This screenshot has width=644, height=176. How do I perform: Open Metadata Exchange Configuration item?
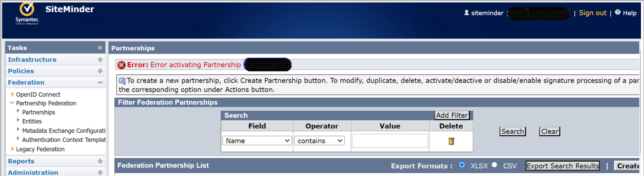64,131
